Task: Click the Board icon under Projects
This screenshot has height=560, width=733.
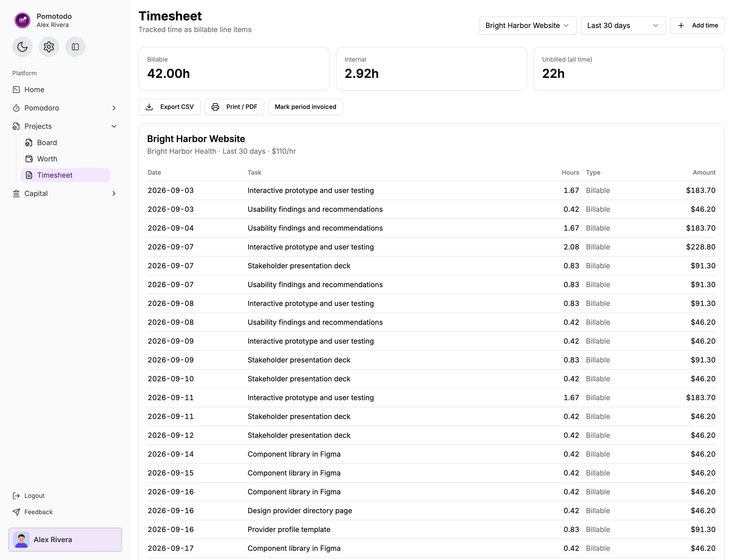Action: point(29,142)
